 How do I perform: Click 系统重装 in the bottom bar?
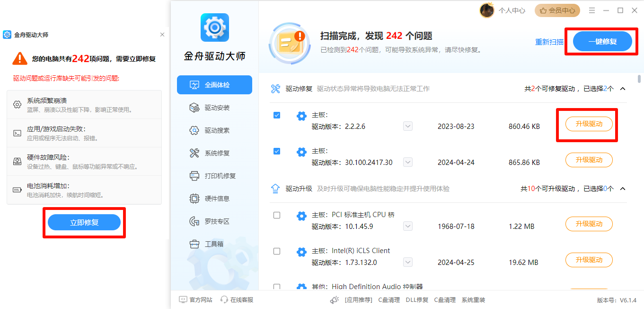point(474,300)
